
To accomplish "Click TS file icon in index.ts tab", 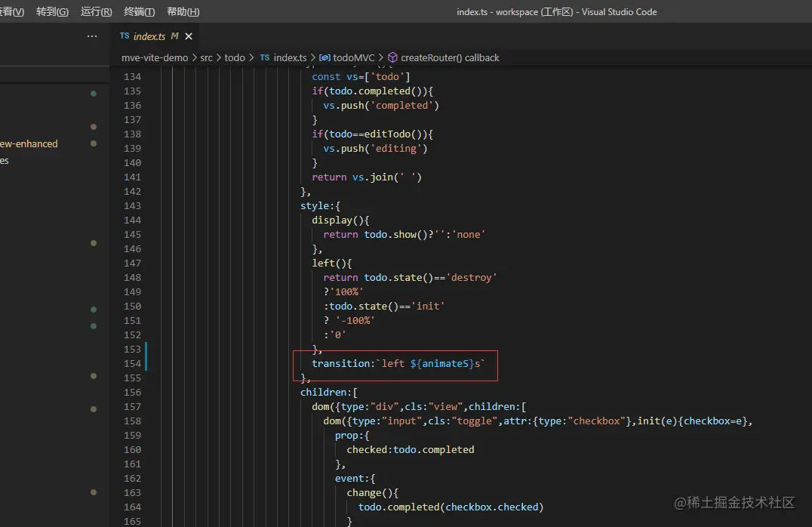I will [x=125, y=35].
